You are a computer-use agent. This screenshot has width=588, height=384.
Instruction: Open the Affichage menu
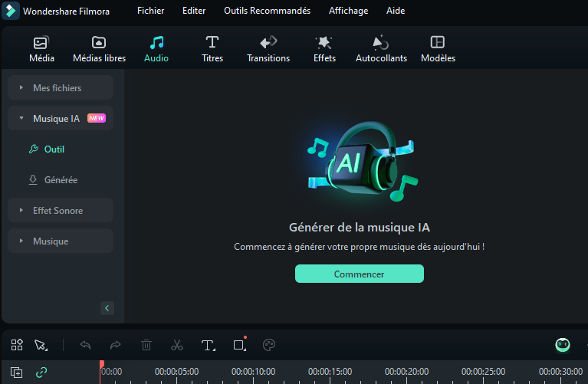pyautogui.click(x=348, y=11)
